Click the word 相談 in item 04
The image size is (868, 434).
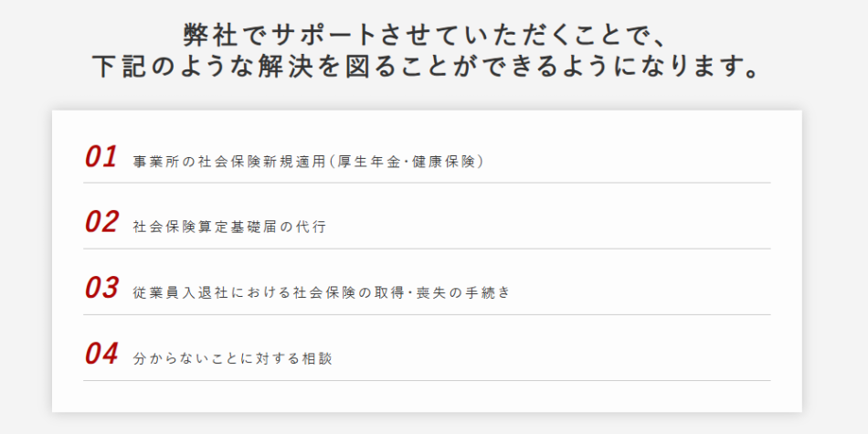pyautogui.click(x=316, y=359)
